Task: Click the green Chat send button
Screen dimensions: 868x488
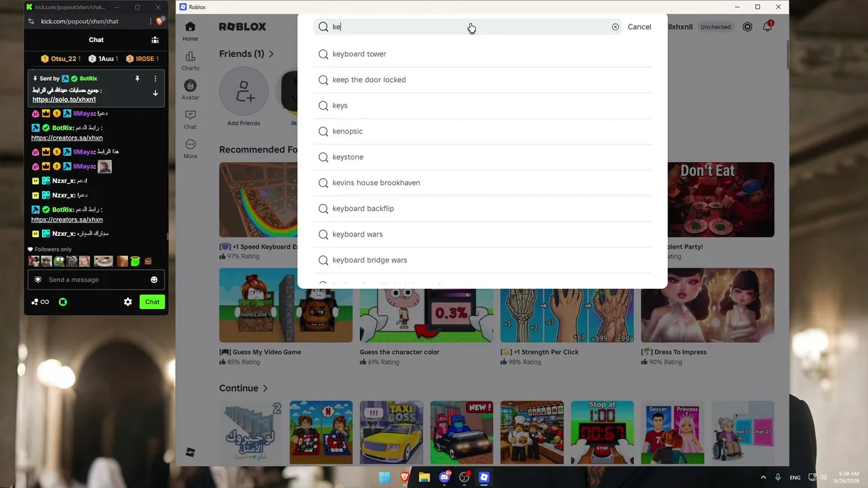Action: point(152,302)
